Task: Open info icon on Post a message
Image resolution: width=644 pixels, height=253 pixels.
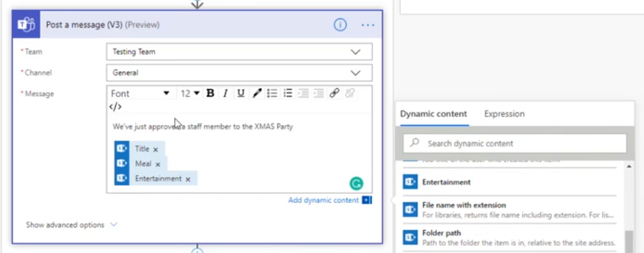Action: tap(340, 25)
